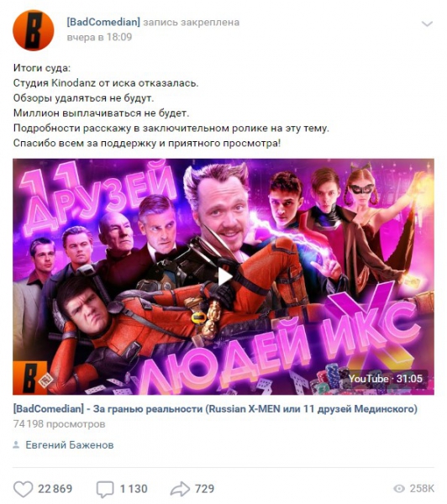This screenshot has height=504, width=447.
Task: Open the comments speech bubble icon
Action: click(105, 489)
